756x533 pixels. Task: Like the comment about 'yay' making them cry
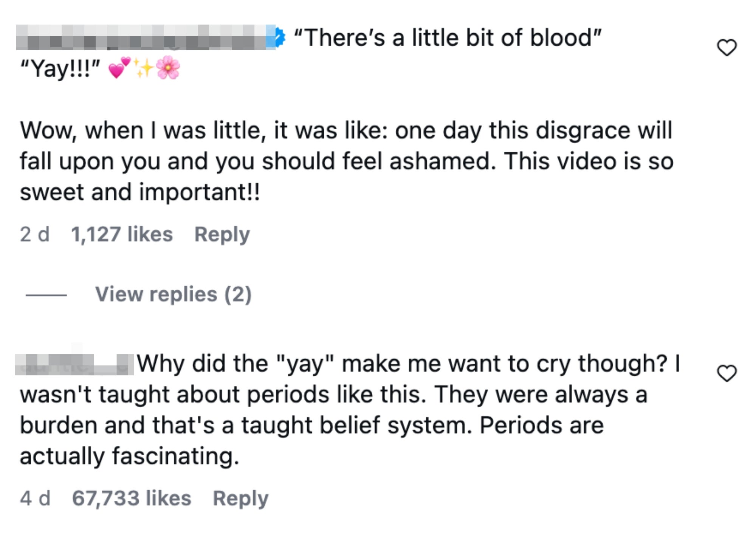pyautogui.click(x=727, y=373)
